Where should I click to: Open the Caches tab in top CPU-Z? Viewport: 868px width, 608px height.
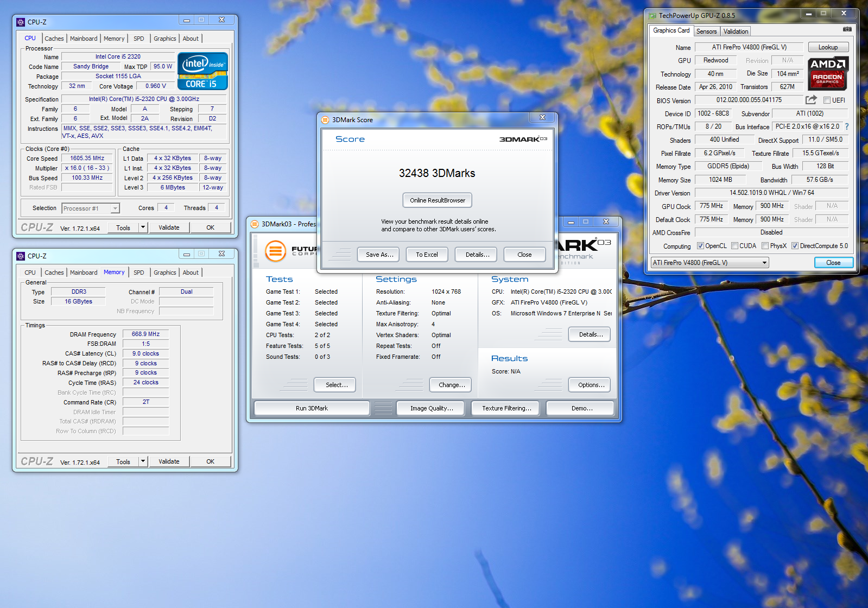54,39
